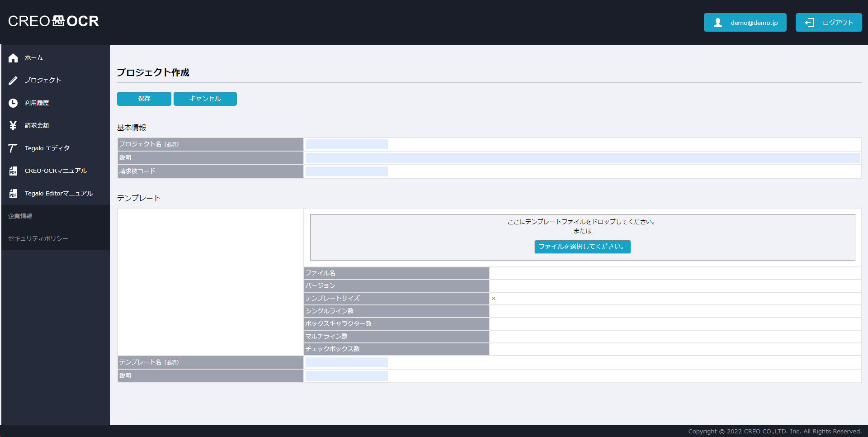This screenshot has width=868, height=437.
Task: Click the CREO OCR logo
Action: 53,21
